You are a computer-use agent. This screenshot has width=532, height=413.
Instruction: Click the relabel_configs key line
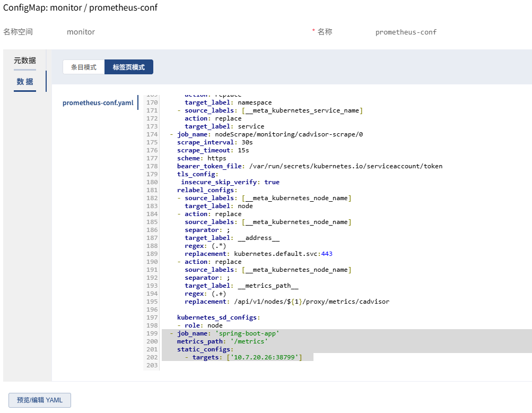[x=207, y=190]
